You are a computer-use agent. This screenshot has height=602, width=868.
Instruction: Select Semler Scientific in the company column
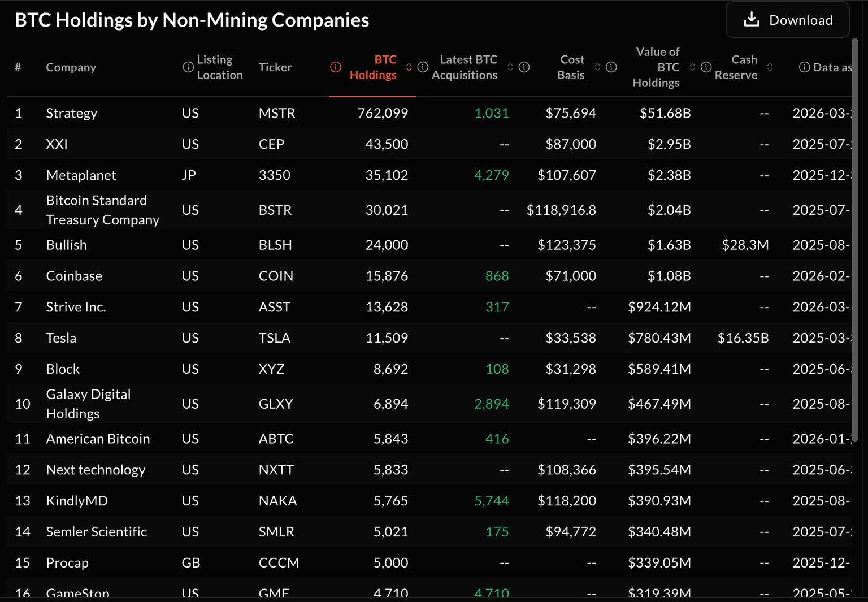(96, 532)
